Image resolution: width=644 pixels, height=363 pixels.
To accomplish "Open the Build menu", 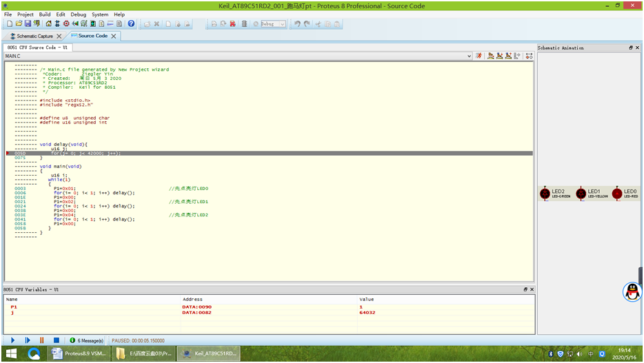I will point(45,14).
